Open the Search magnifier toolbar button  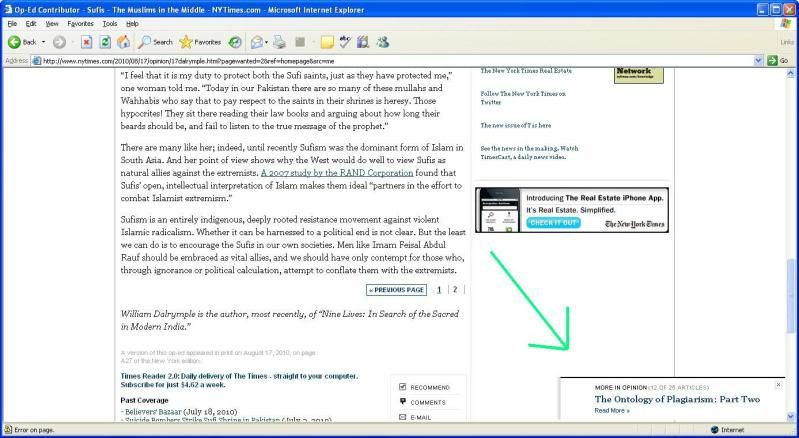coord(155,42)
